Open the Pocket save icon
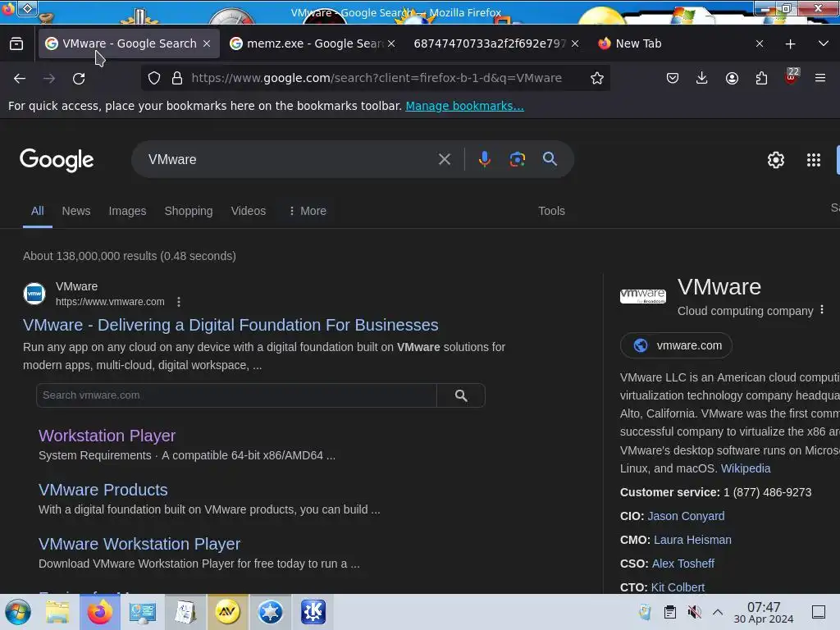The image size is (840, 630). click(673, 78)
